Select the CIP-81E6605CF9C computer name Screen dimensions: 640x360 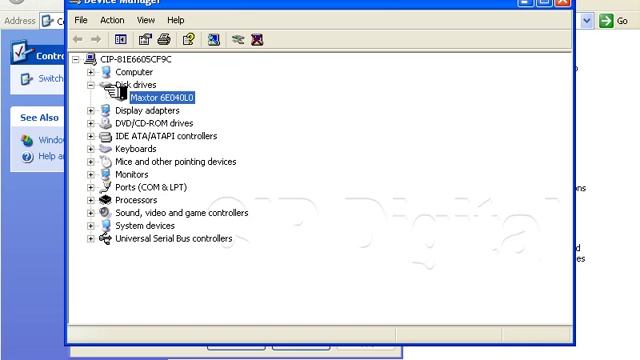pyautogui.click(x=136, y=59)
